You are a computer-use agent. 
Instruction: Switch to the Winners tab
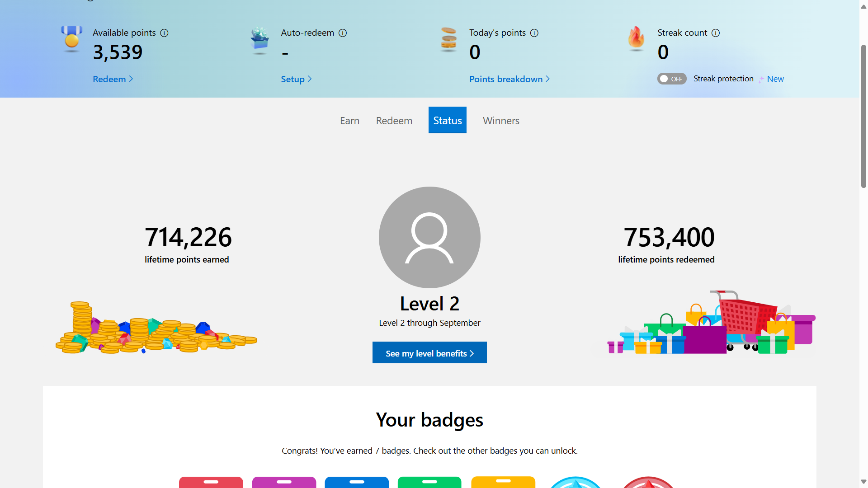[501, 120]
